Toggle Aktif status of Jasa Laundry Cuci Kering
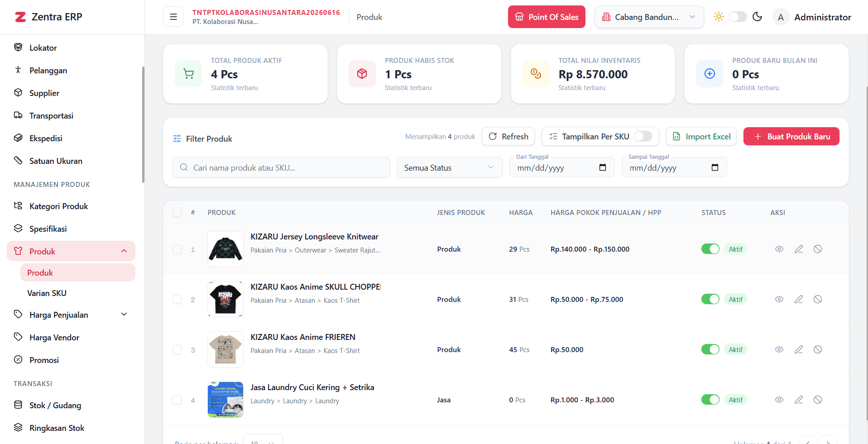This screenshot has width=868, height=444. coord(710,400)
